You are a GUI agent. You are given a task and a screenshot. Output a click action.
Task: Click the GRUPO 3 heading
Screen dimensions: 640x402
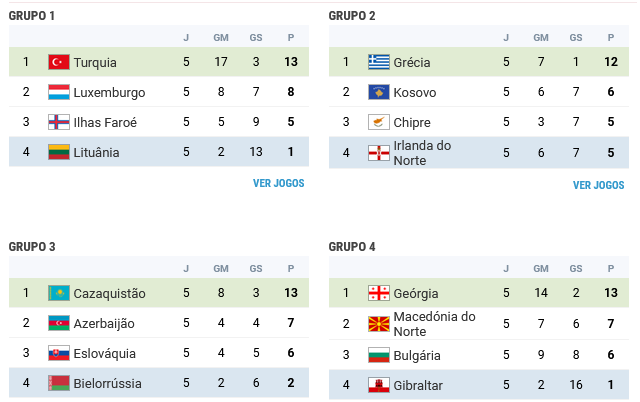32,247
